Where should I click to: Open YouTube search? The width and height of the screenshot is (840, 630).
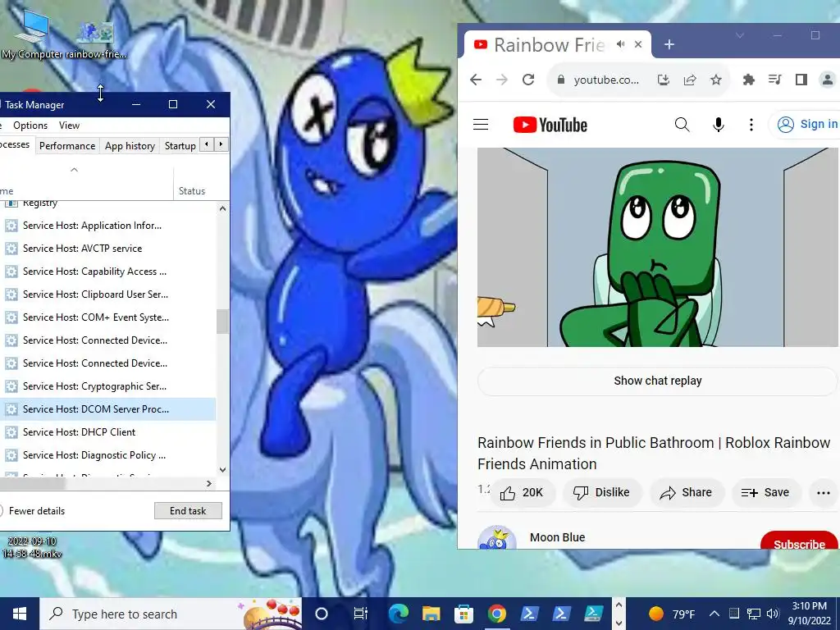(x=682, y=125)
